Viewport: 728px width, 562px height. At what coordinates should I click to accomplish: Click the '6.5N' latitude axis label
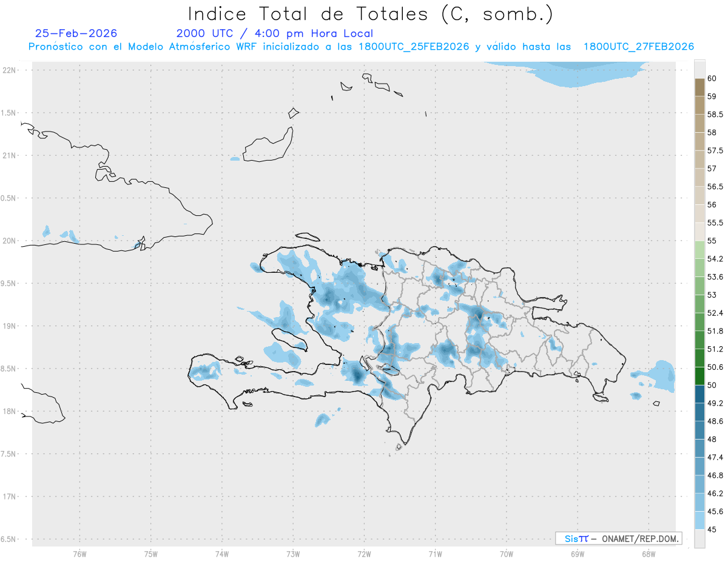pos(9,539)
